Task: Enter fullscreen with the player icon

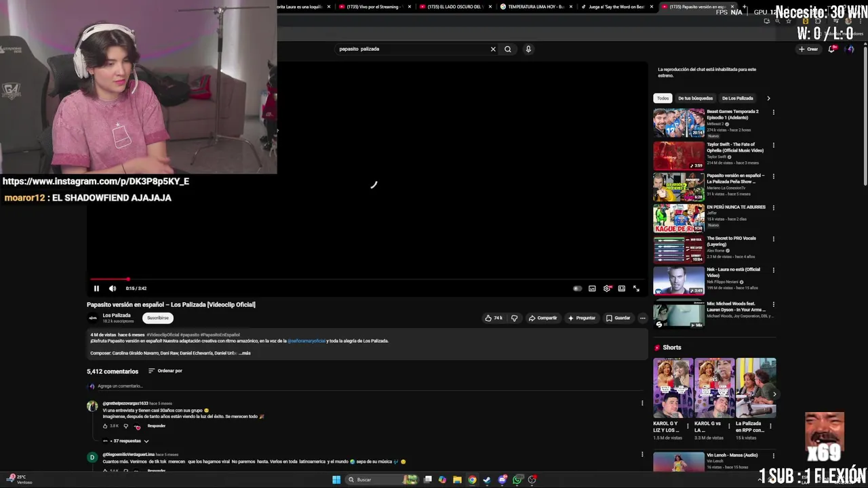Action: (636, 289)
